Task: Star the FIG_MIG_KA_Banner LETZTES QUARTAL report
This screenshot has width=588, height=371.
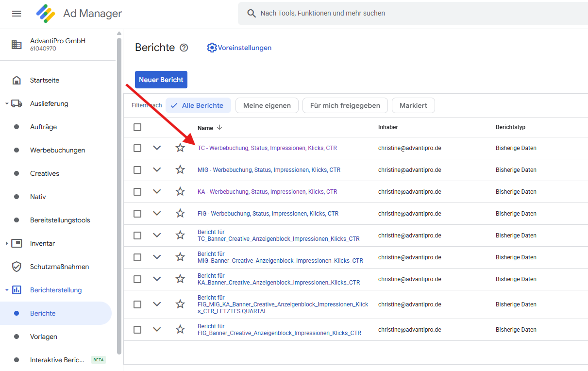Action: [180, 304]
